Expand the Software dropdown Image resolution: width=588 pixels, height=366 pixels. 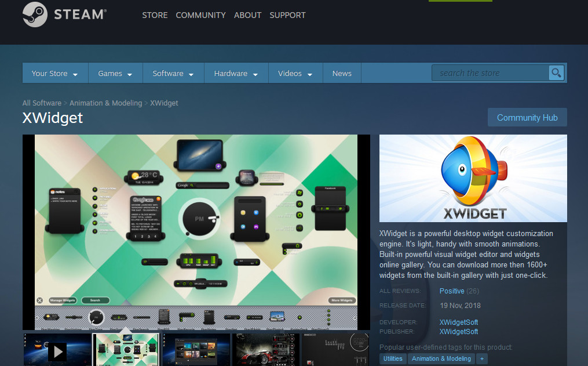point(173,73)
